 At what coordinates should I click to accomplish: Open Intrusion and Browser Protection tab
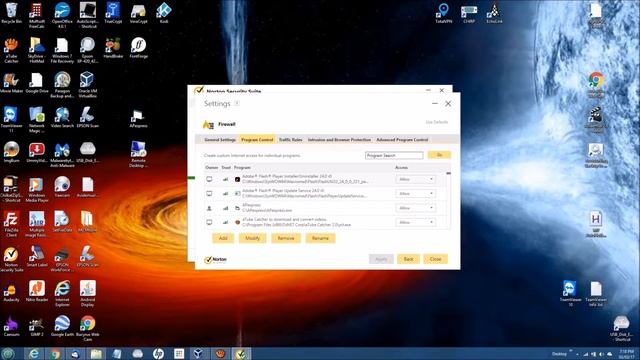click(339, 140)
